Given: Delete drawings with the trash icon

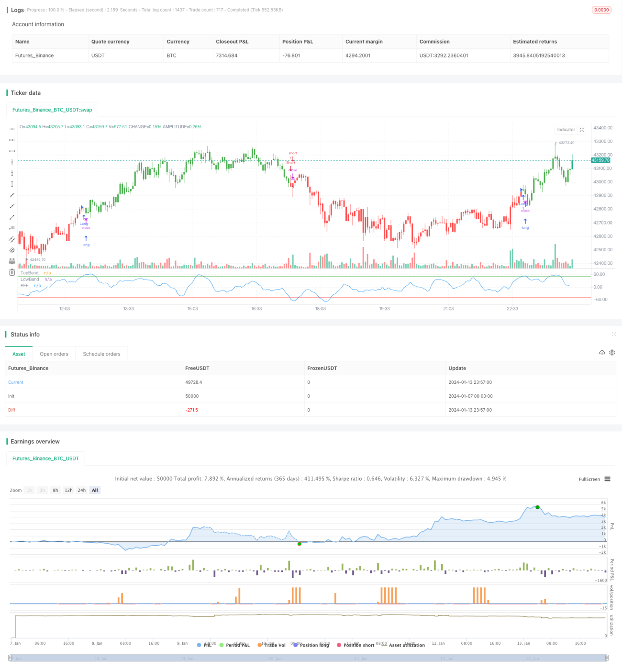Looking at the screenshot, I should pyautogui.click(x=12, y=272).
